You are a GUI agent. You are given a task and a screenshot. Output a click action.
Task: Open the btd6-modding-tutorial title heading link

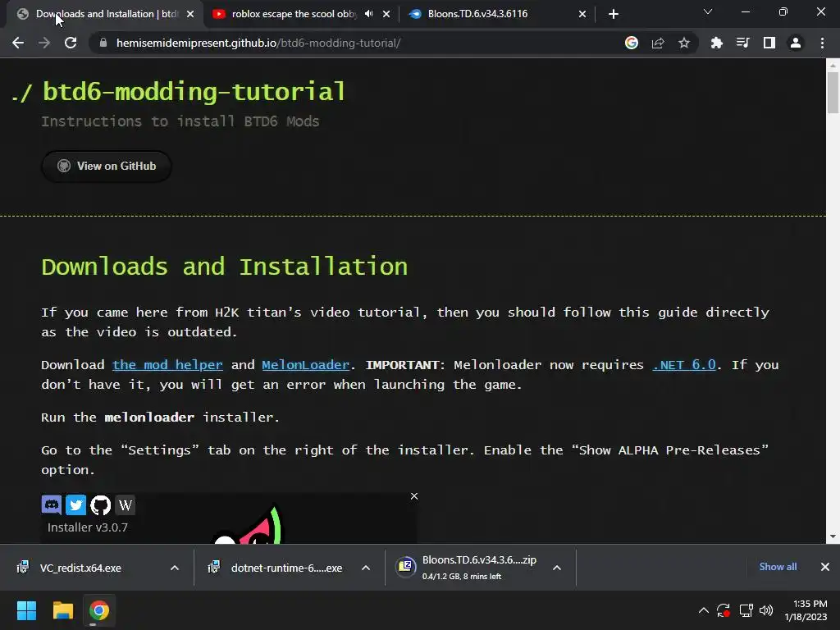[x=194, y=92]
